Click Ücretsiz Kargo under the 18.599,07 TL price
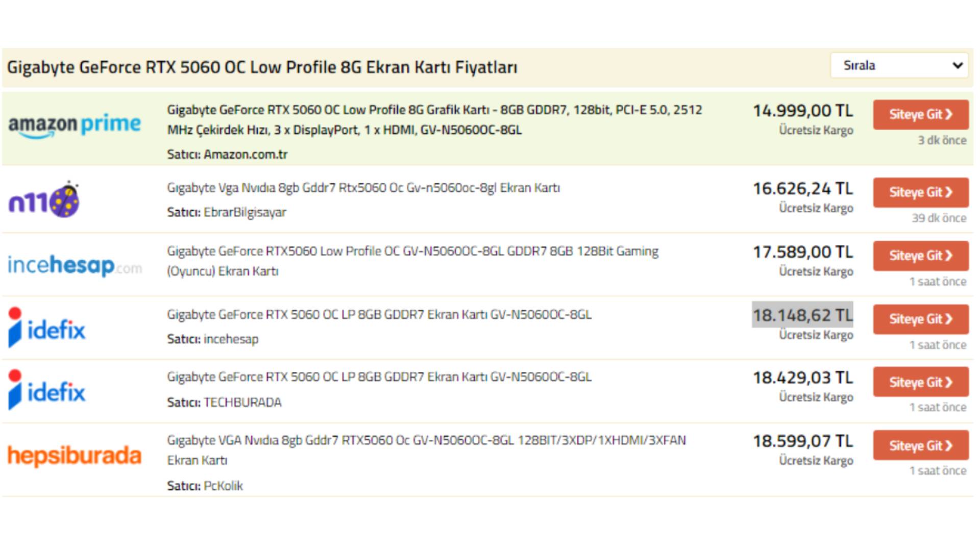This screenshot has height=551, width=980. tap(816, 461)
